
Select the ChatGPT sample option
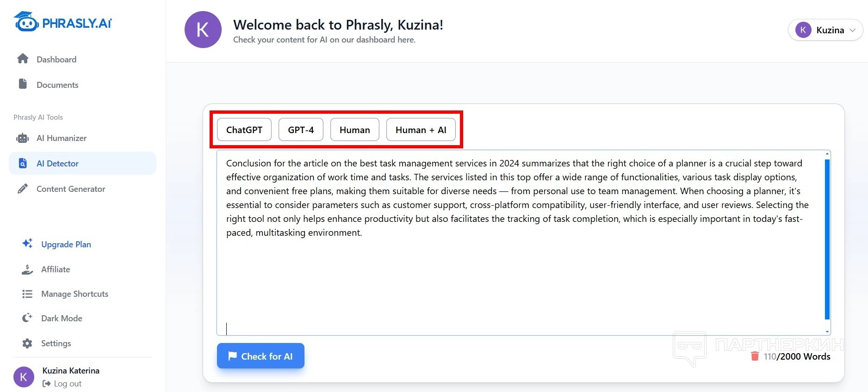pos(244,130)
